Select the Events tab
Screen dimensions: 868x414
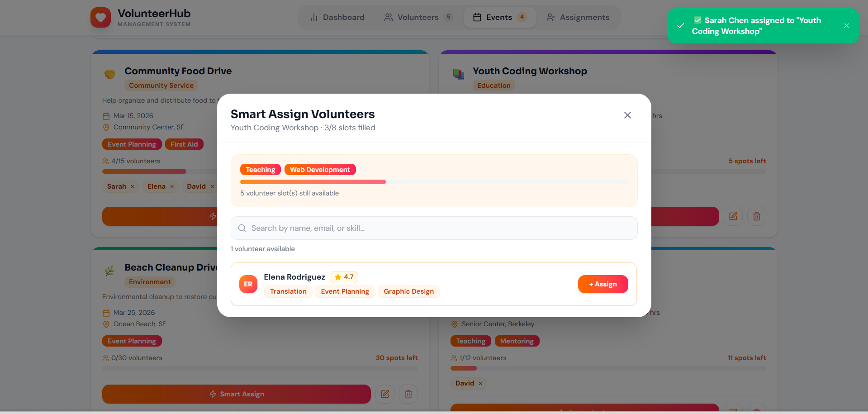(x=499, y=17)
